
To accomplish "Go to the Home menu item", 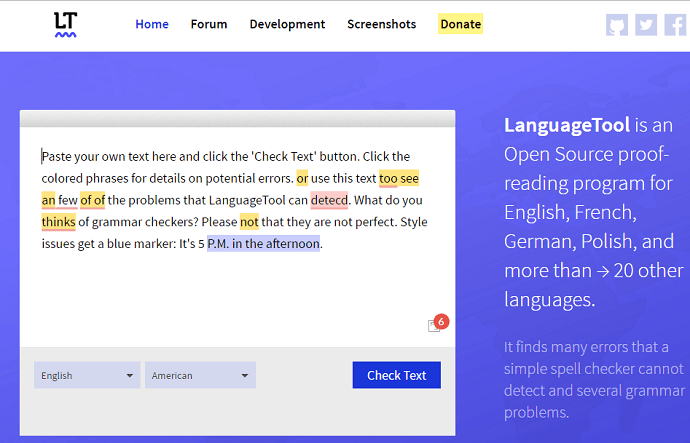I will coord(152,24).
